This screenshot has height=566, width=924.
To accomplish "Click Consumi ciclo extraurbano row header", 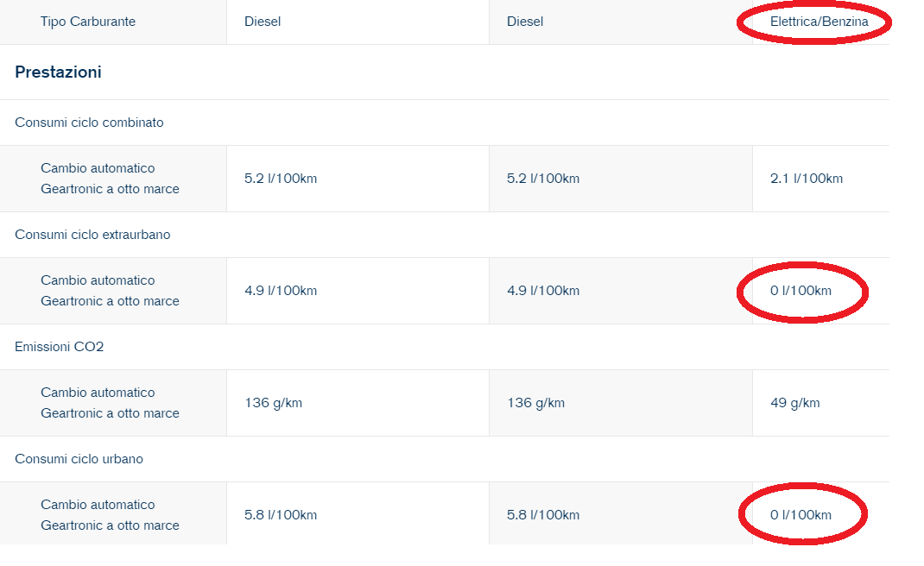I will [x=92, y=235].
